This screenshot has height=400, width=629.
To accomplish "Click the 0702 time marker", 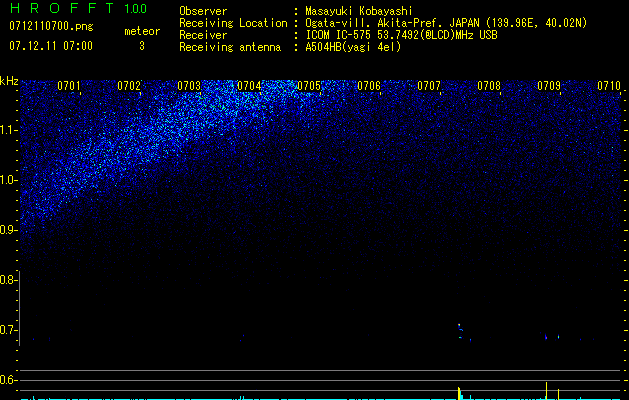I will 129,86.
